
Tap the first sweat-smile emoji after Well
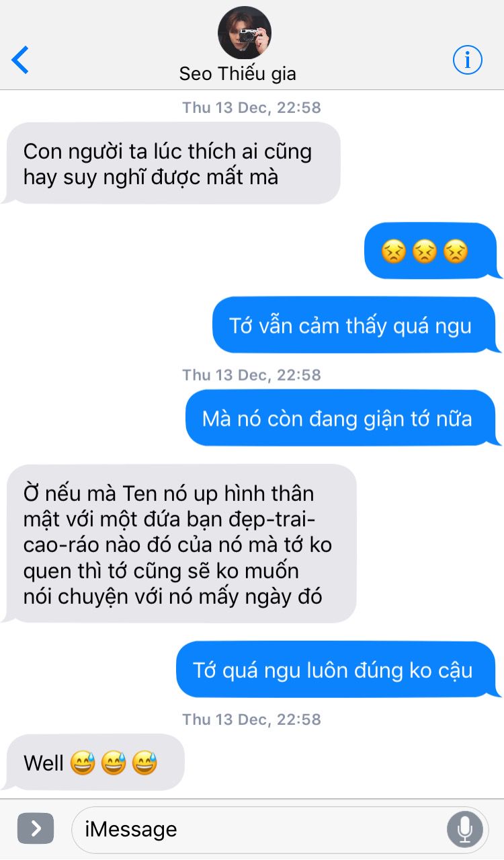tap(82, 763)
